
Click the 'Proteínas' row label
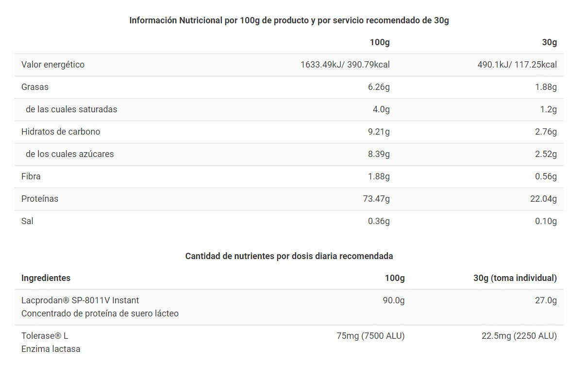40,199
